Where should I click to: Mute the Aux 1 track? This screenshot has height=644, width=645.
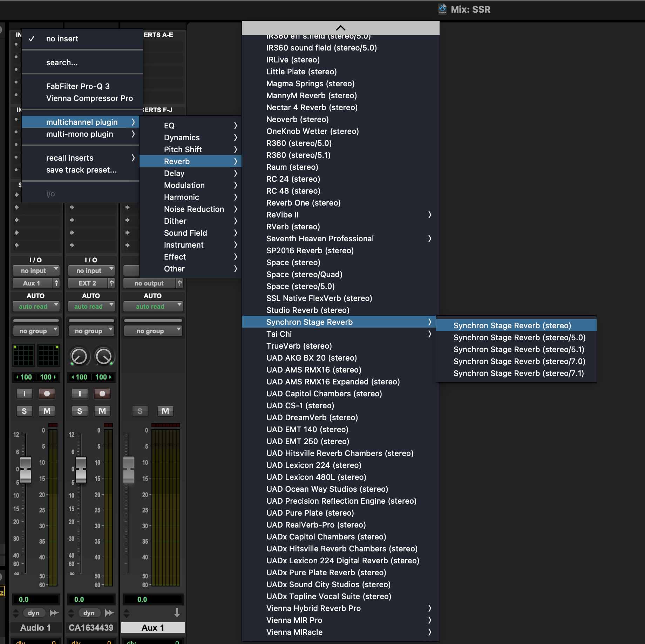coord(165,411)
